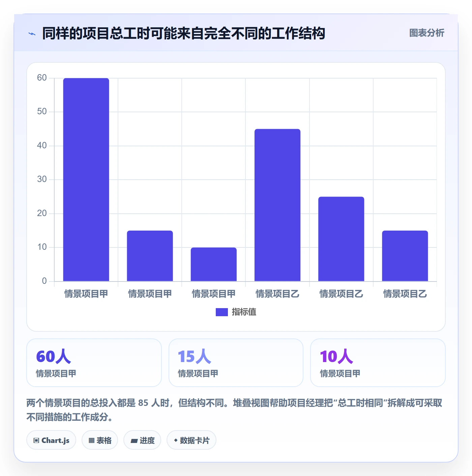Screen dimensions: 472x476
Task: Click the tallest bar valued 60
Action: (86, 180)
